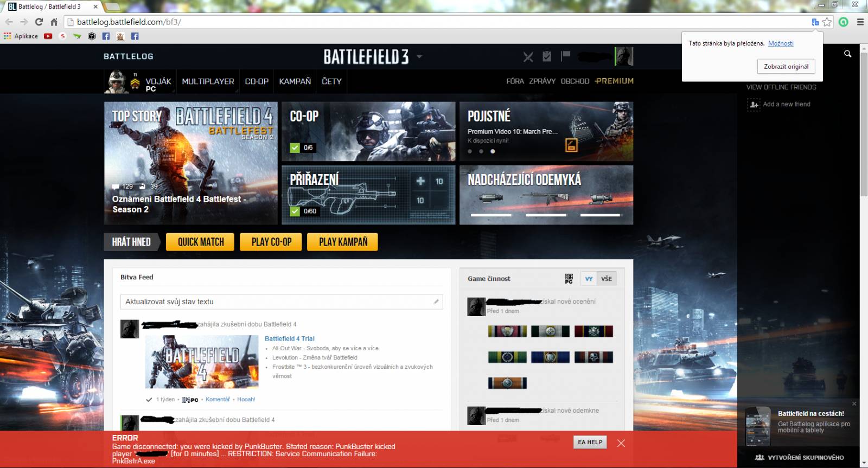Click Zobrazit originál in translate popup

tap(786, 67)
